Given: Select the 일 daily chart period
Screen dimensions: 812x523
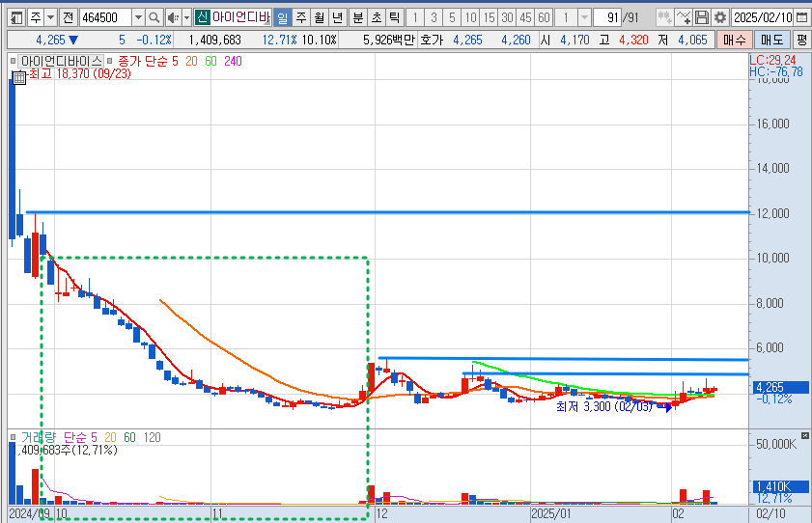Looking at the screenshot, I should tap(282, 18).
